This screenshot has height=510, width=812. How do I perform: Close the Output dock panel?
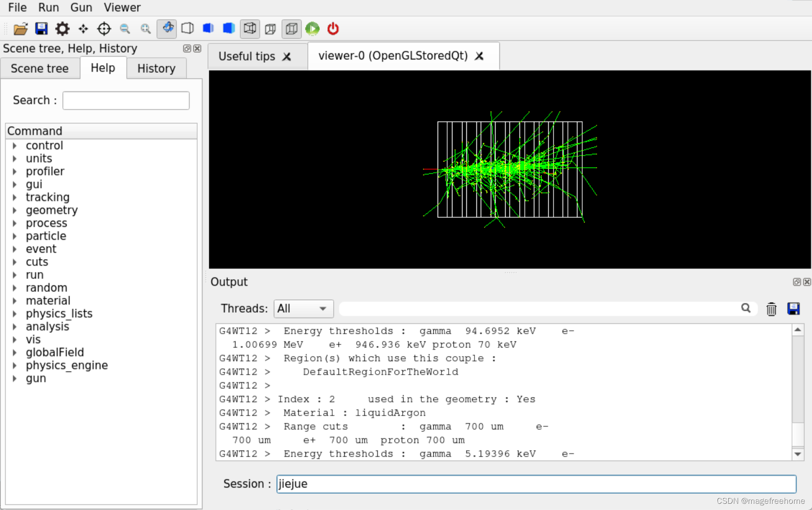pos(807,282)
